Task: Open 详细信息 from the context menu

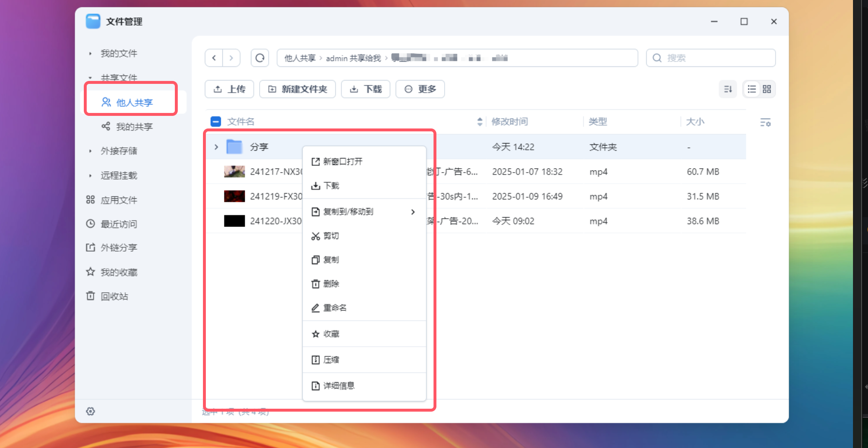Action: (x=364, y=386)
